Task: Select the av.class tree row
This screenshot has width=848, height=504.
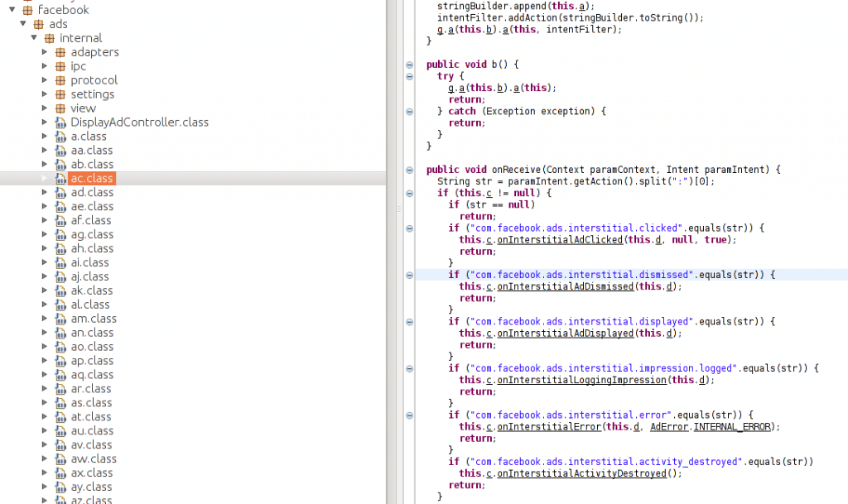Action: pos(193,445)
